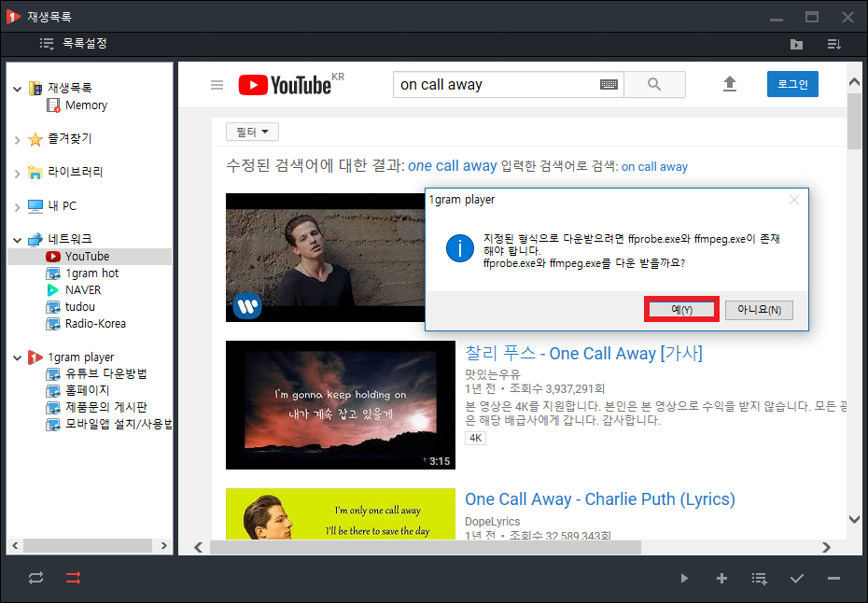
Task: Click the browser horizontal scroll right arrow
Action: coord(826,547)
